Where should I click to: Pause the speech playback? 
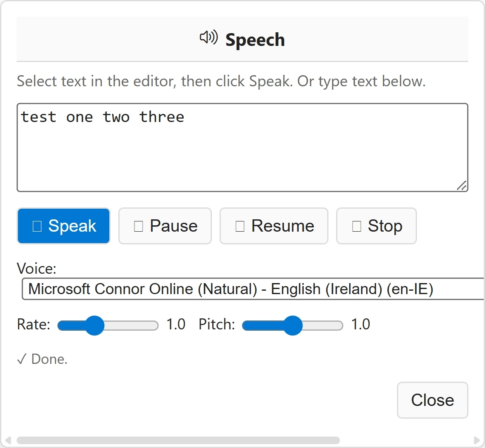coord(165,226)
